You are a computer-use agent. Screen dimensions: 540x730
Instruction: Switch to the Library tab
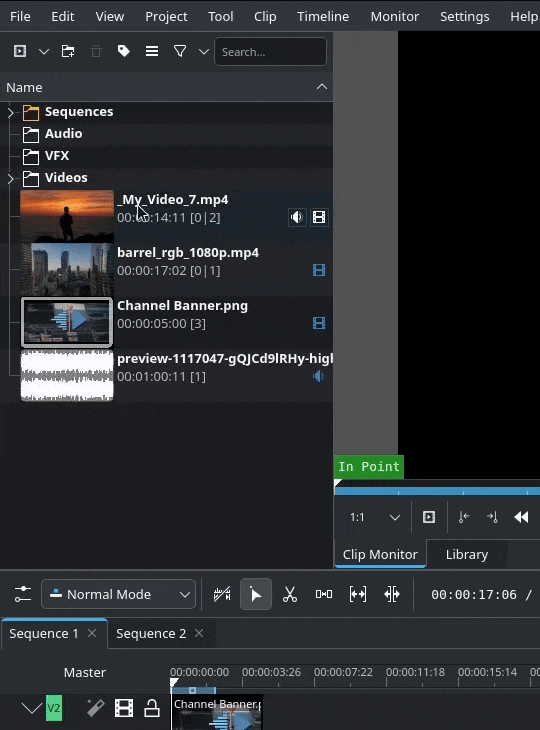click(x=467, y=554)
